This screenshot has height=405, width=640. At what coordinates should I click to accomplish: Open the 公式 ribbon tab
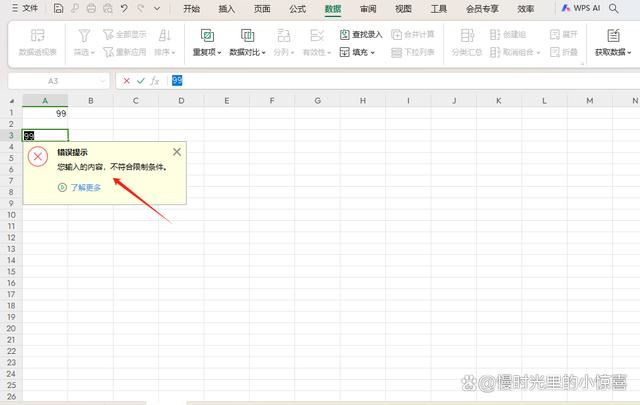tap(297, 8)
